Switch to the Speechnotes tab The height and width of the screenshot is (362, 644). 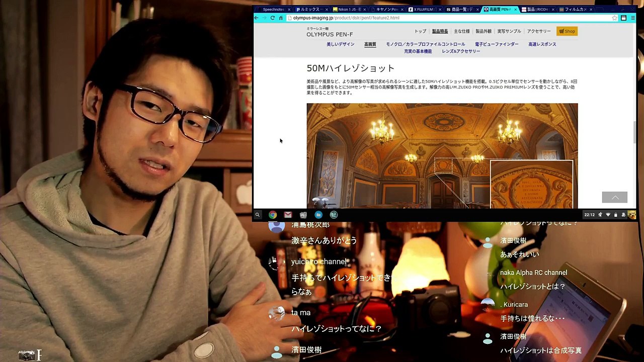tap(273, 9)
